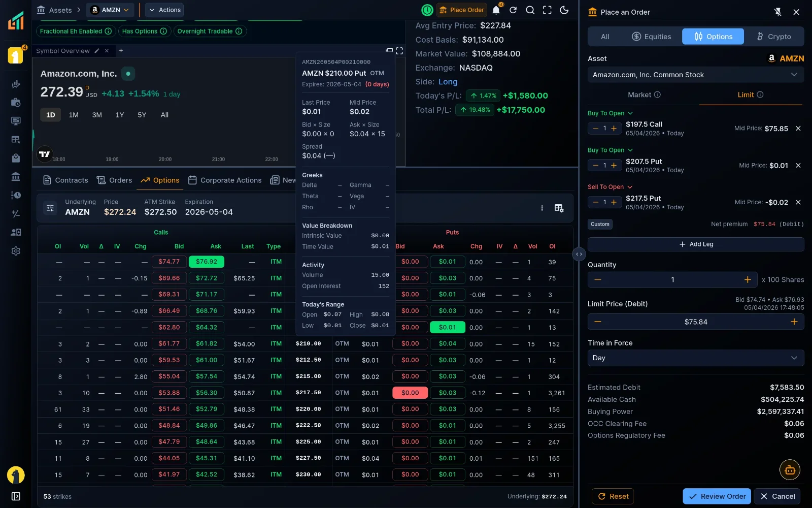Click the yellow profile avatar at sidebar bottom
The height and width of the screenshot is (508, 812).
point(16,475)
